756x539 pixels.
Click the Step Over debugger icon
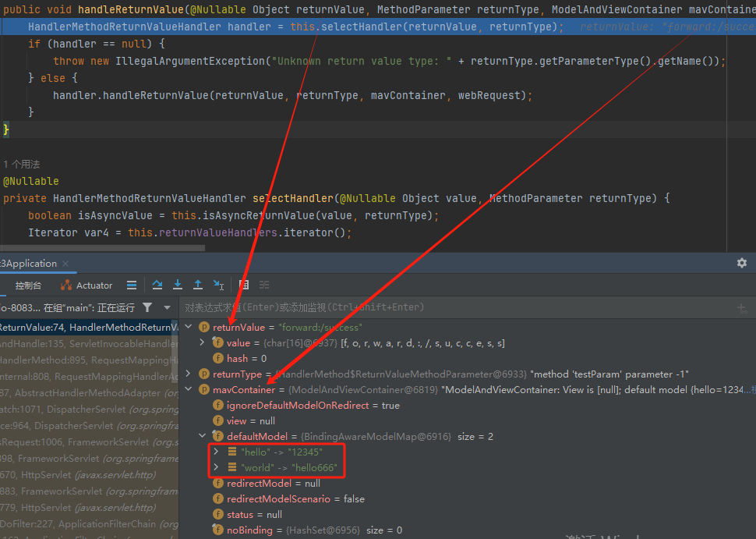157,285
